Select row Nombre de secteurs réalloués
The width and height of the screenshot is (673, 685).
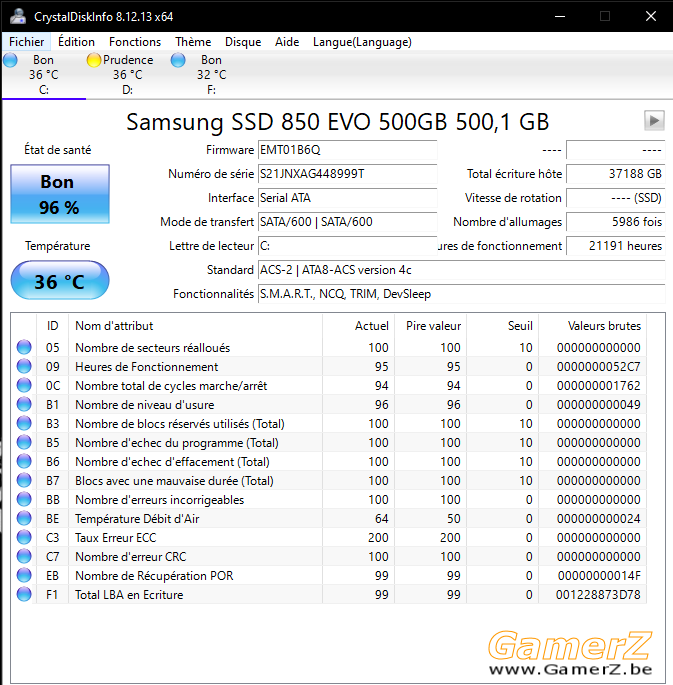click(329, 347)
